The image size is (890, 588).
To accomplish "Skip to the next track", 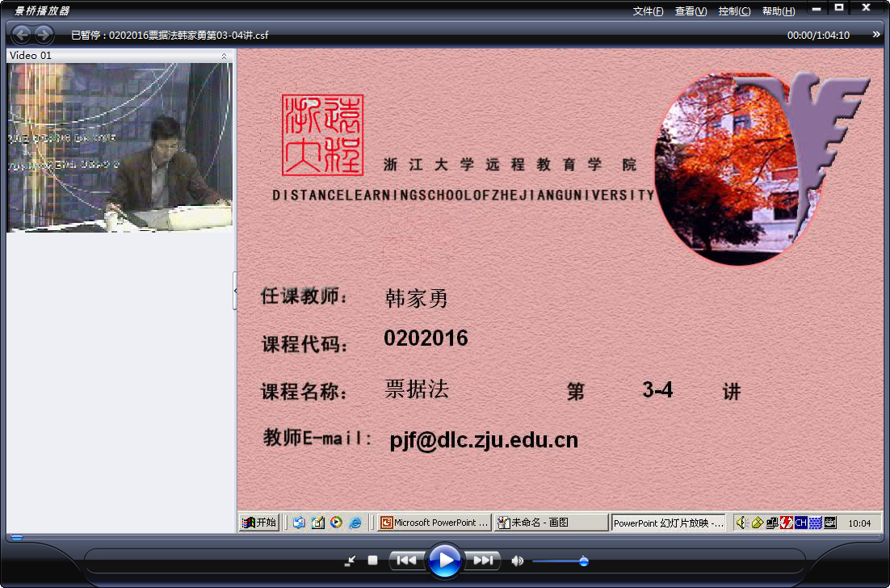I will (x=483, y=561).
